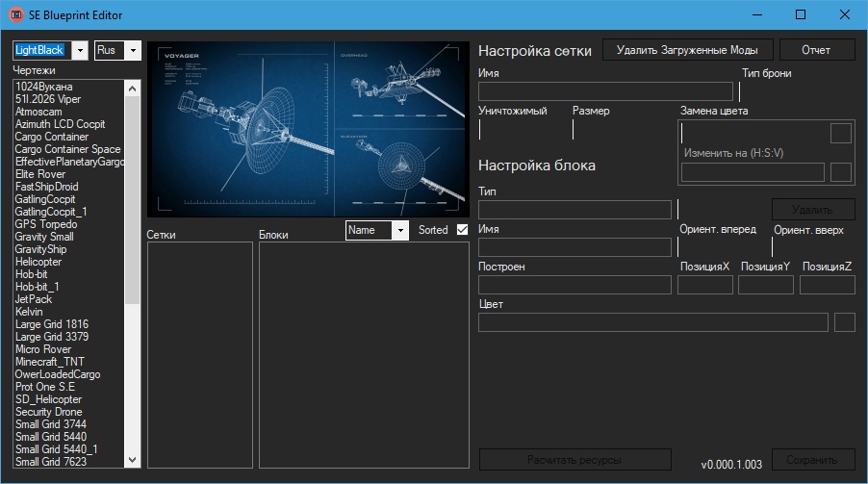Click inside the Сетки list box
868x484 pixels.
point(200,355)
